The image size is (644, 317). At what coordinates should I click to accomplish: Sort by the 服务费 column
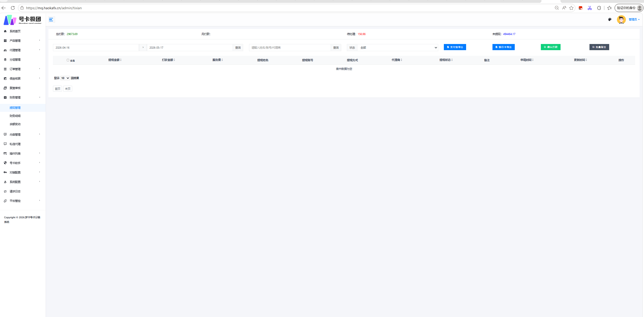pos(218,60)
